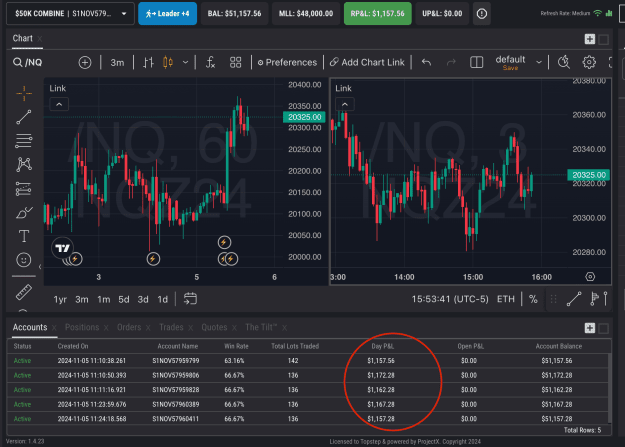
Task: Close the Chart tab
Action: point(39,39)
